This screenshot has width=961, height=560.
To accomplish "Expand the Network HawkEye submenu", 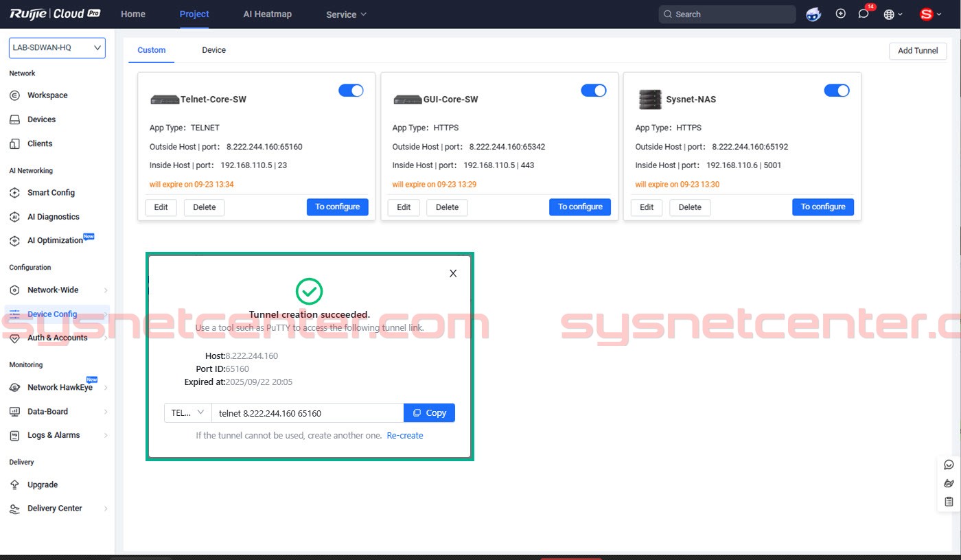I will coord(106,388).
